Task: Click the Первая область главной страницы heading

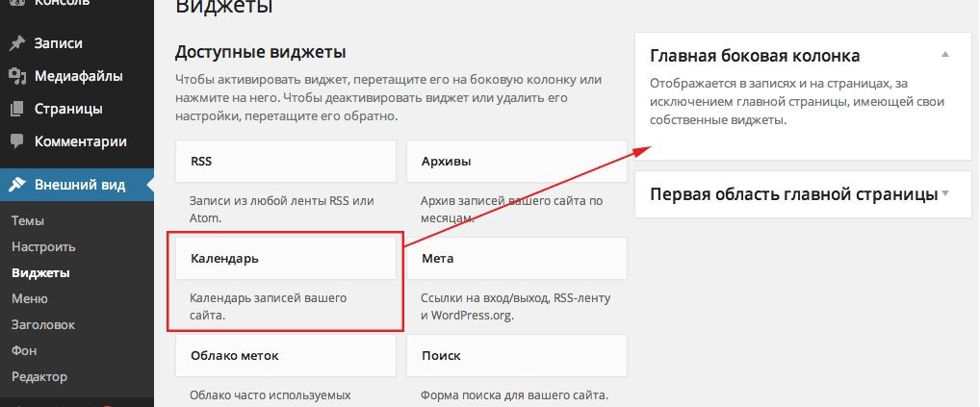Action: 794,194
